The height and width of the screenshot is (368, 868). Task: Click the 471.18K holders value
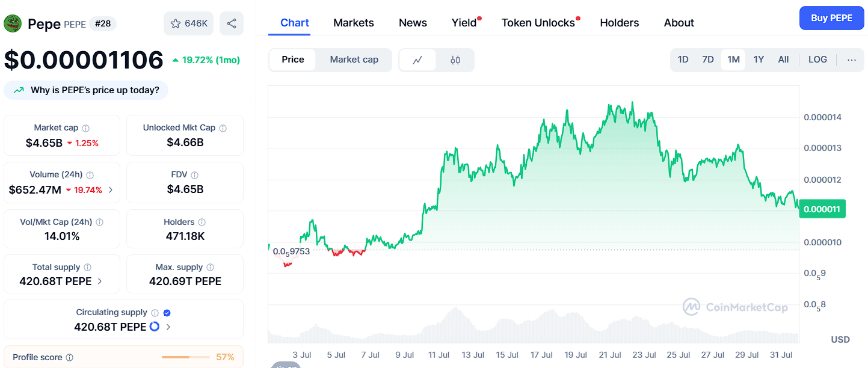pos(185,236)
